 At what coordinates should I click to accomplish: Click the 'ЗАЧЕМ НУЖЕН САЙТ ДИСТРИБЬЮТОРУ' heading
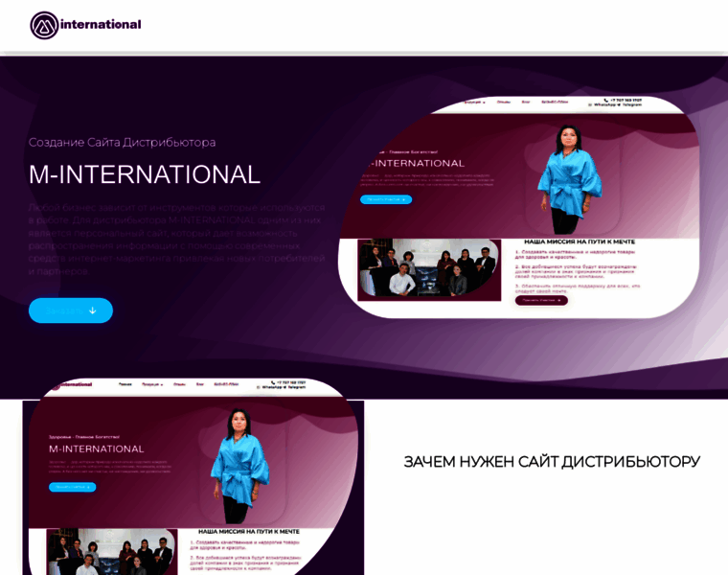(552, 462)
